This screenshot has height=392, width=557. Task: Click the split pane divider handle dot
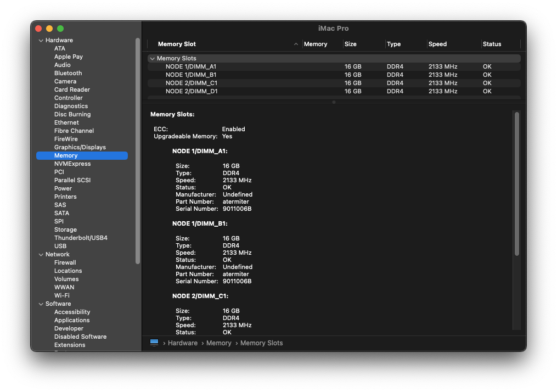(334, 102)
